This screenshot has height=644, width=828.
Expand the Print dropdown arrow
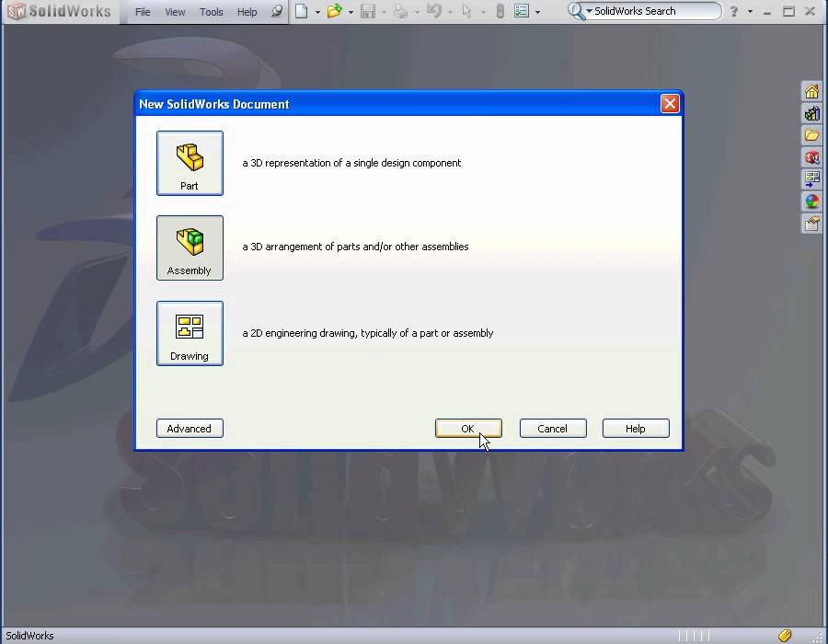click(417, 12)
